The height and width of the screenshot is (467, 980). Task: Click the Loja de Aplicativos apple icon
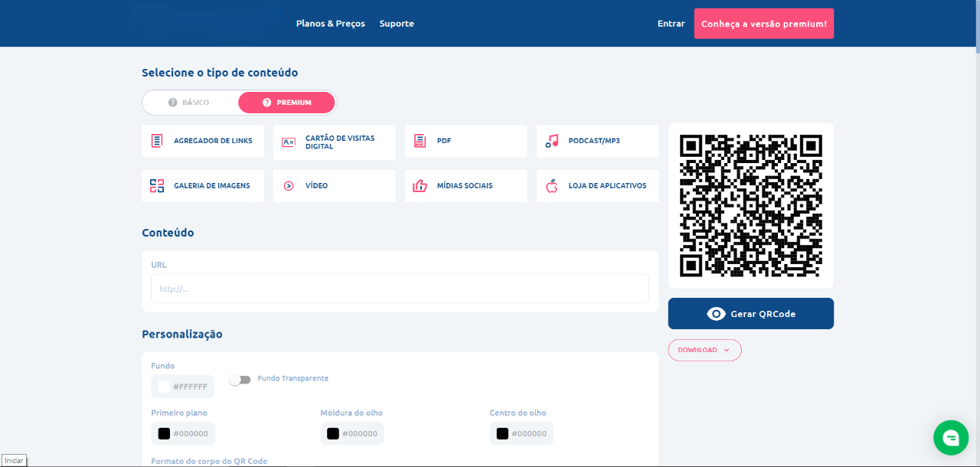pyautogui.click(x=552, y=185)
